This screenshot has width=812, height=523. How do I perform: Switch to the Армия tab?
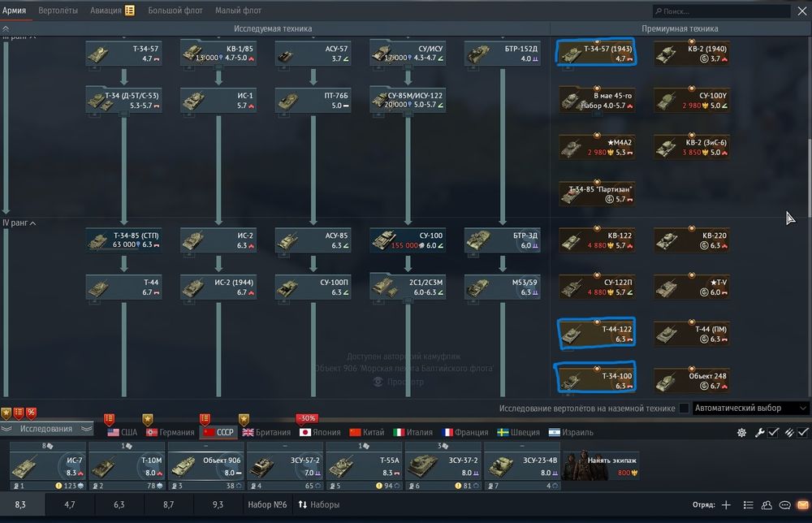point(15,11)
